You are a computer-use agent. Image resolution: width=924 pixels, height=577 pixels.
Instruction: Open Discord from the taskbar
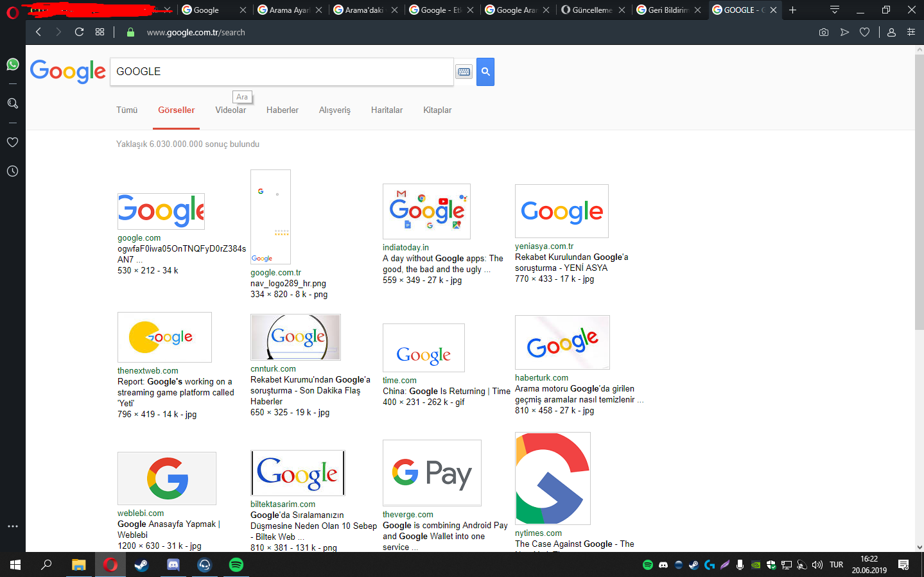point(173,565)
